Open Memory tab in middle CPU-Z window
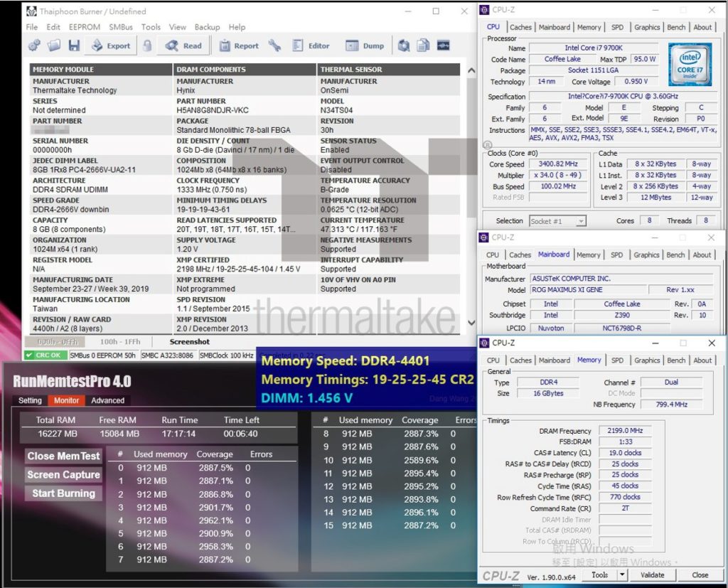Viewport: 728px width, 588px height. click(x=588, y=255)
